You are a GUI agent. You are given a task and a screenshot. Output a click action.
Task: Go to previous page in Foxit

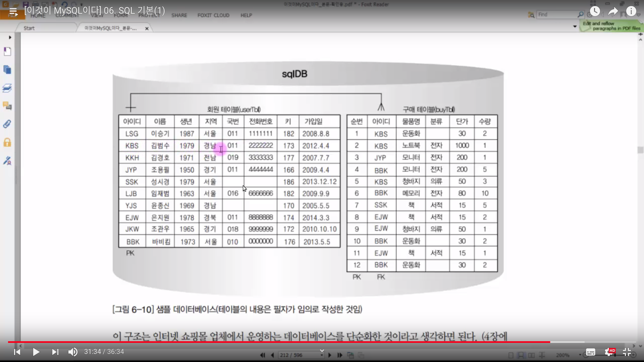[272, 355]
